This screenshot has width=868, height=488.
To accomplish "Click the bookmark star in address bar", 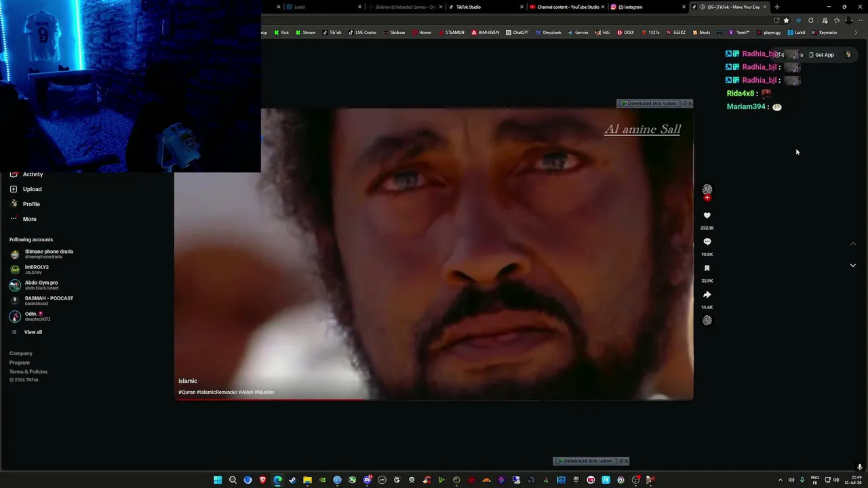I will pyautogui.click(x=787, y=20).
